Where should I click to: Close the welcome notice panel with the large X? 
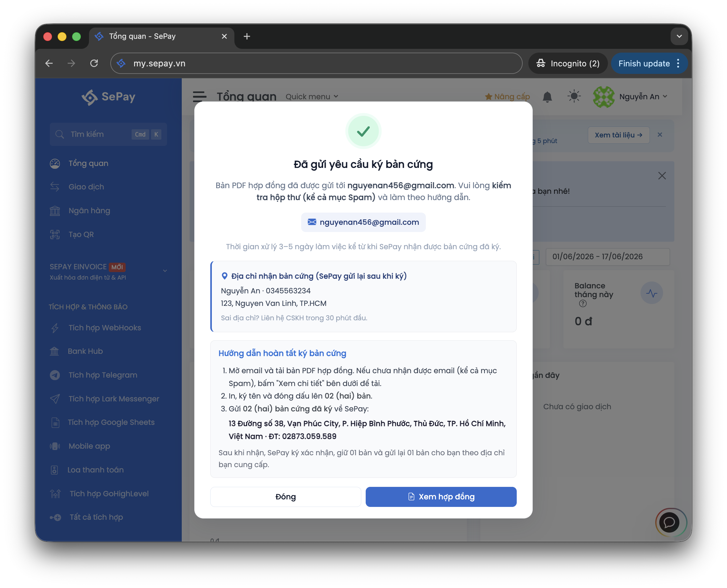[662, 175]
